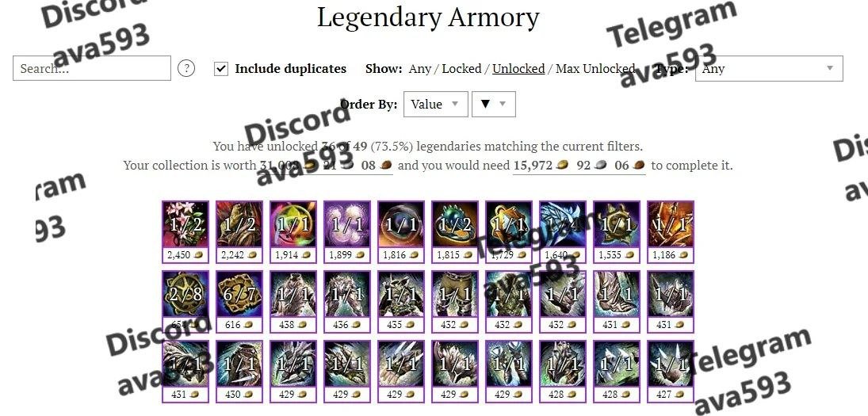Click the fiery legendary worth 1,186
This screenshot has height=416, width=868.
[x=671, y=232]
